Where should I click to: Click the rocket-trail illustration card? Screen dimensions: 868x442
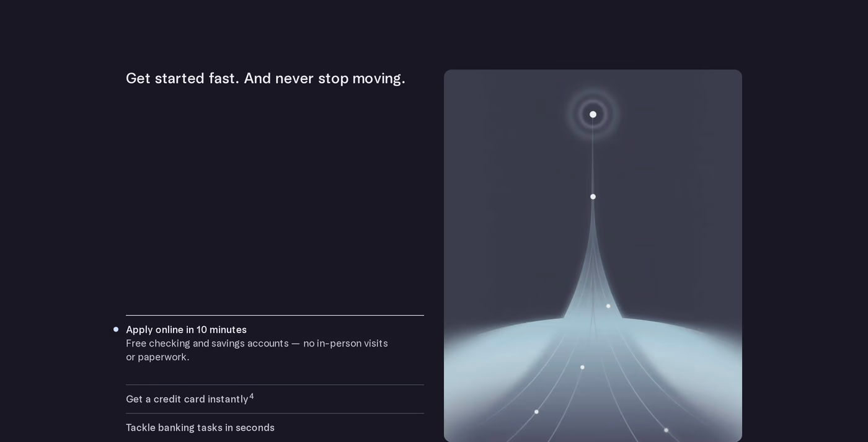pos(593,255)
